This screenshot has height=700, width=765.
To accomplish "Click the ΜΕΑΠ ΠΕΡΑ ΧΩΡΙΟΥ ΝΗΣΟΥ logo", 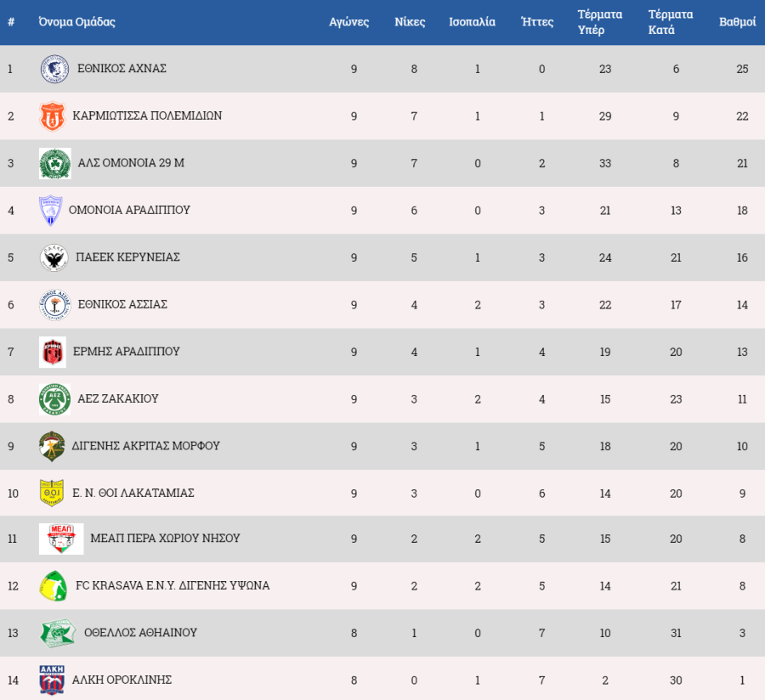I will [61, 539].
